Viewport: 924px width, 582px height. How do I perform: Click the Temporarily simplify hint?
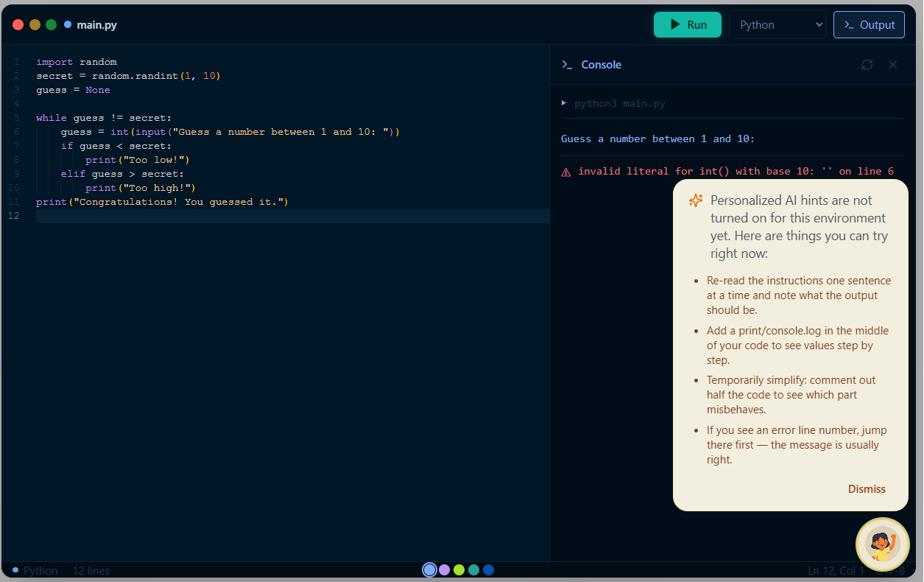point(791,395)
